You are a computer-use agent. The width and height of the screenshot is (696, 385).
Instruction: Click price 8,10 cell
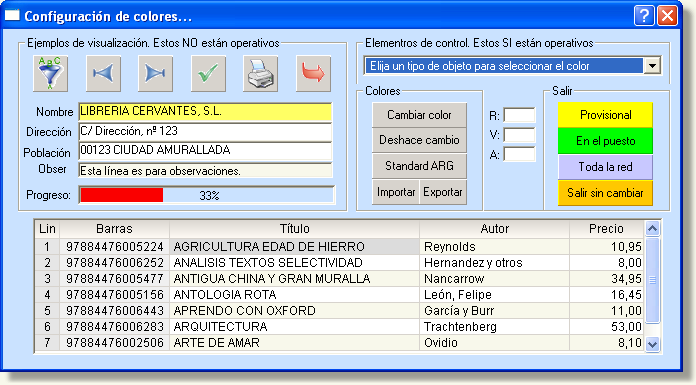606,342
